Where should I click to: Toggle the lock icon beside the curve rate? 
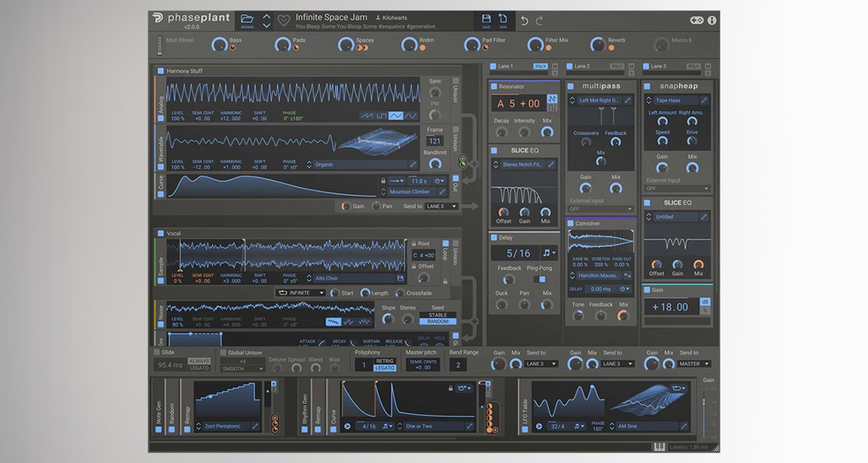(383, 181)
